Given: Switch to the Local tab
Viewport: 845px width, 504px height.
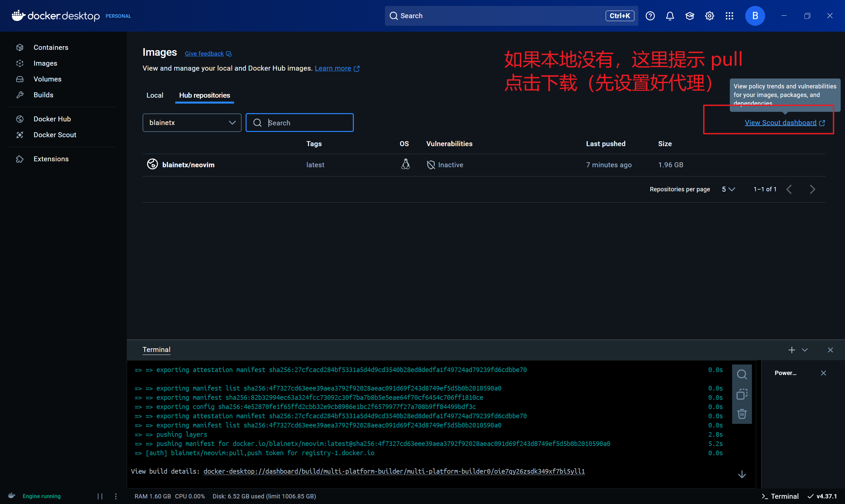Looking at the screenshot, I should 154,95.
